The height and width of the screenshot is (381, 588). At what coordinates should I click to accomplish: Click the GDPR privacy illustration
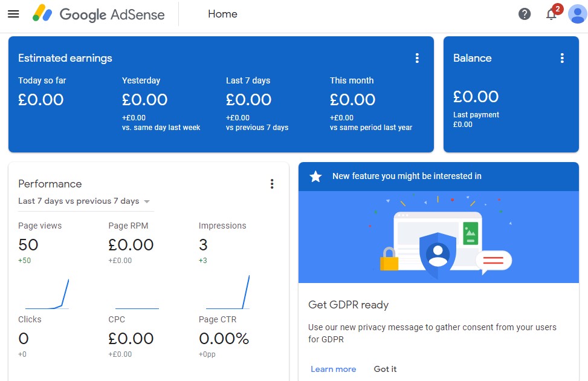tap(439, 237)
